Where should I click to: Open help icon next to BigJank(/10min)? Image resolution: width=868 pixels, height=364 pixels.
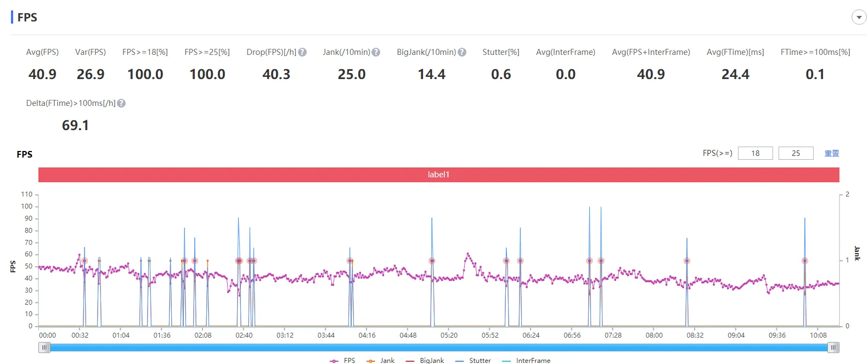[462, 52]
